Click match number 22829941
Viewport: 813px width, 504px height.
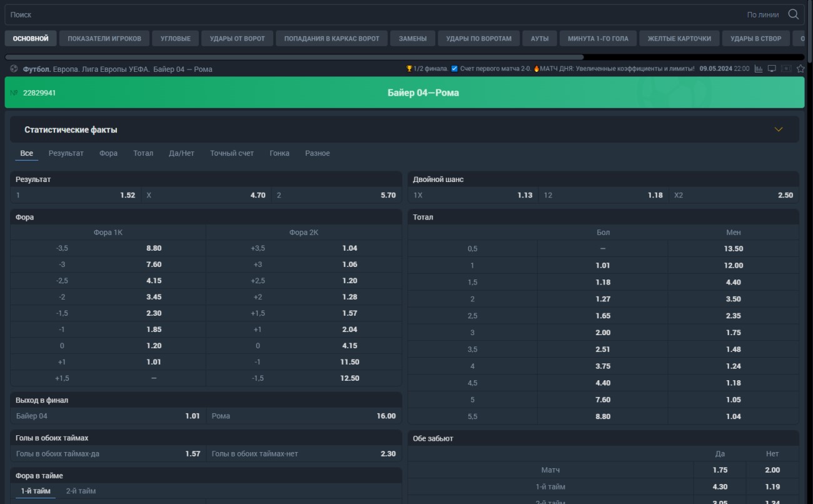(39, 93)
